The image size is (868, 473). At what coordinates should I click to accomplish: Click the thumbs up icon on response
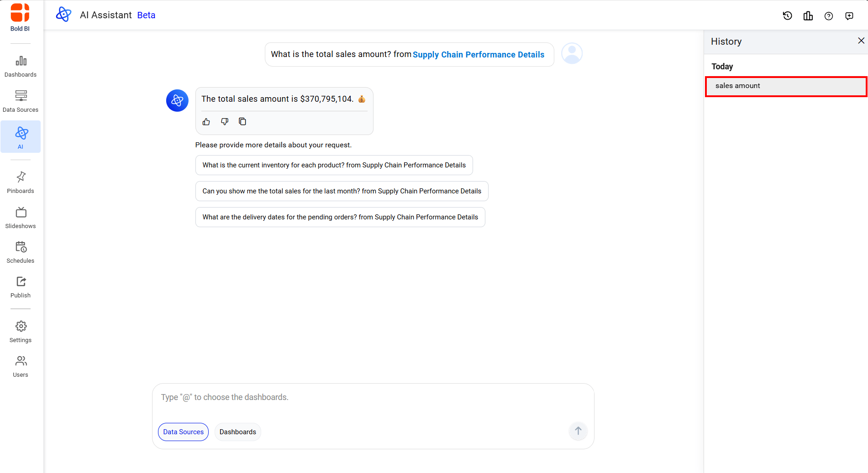[206, 122]
